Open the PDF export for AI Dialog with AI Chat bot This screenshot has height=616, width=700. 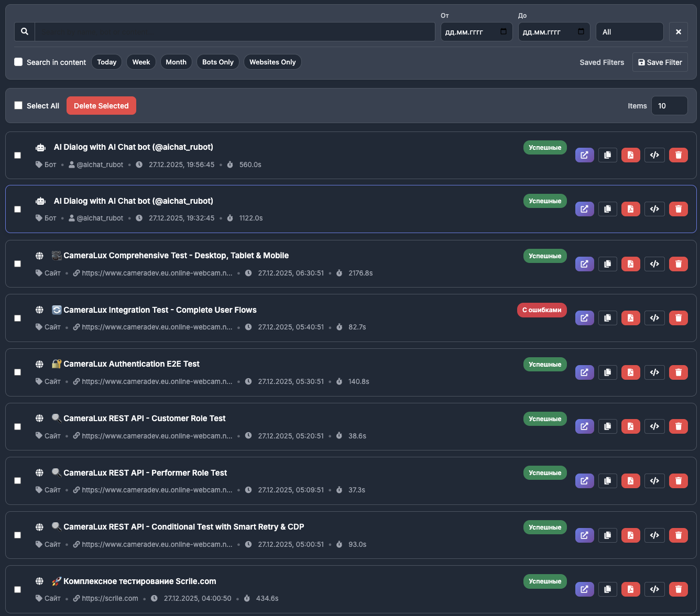click(630, 155)
